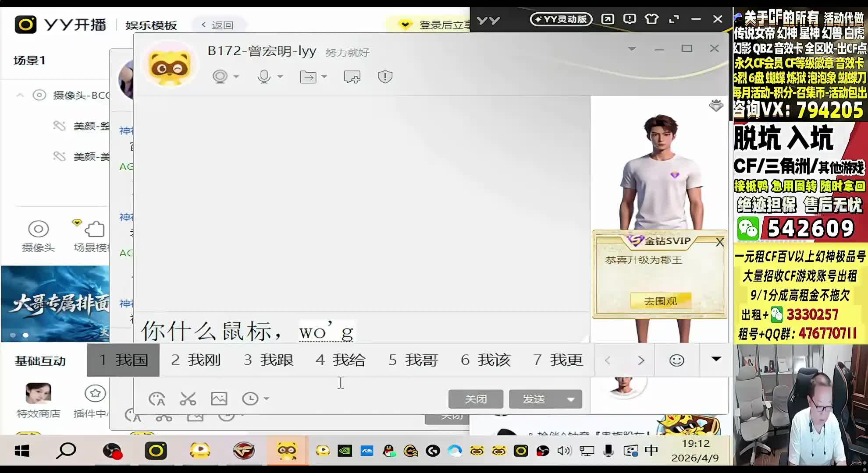Viewport: 868px width, 473px height.
Task: Click the send file folder icon
Action: 308,77
